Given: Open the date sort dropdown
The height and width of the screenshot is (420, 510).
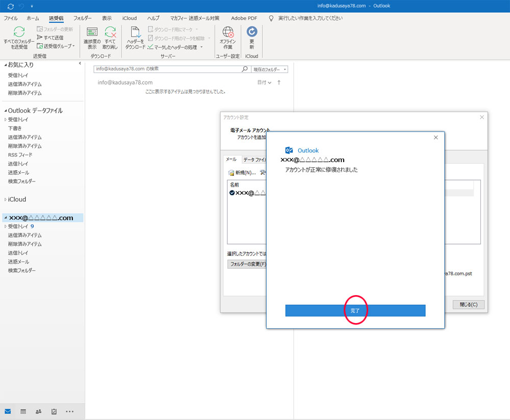Looking at the screenshot, I should click(264, 83).
